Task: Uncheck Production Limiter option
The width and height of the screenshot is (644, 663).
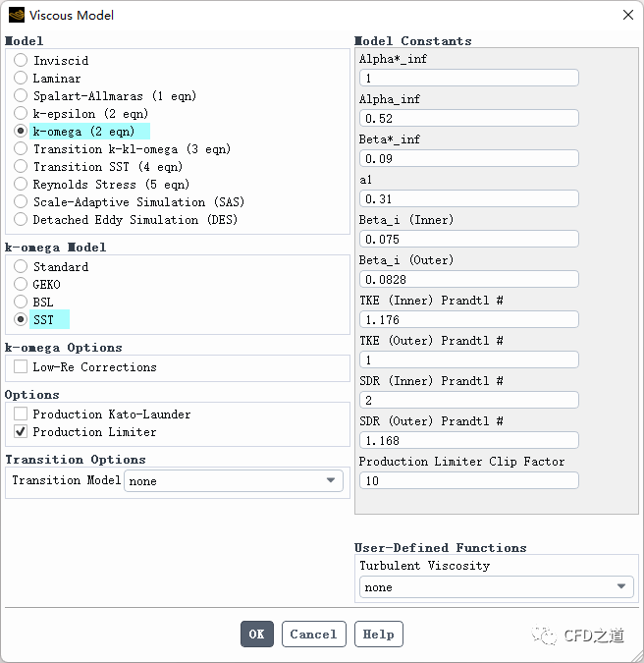Action: click(x=21, y=431)
